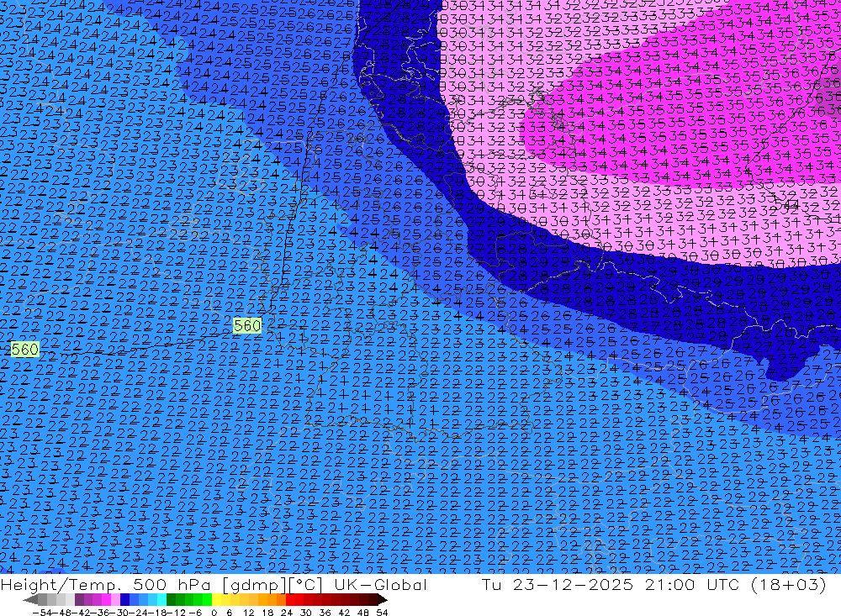Image resolution: width=841 pixels, height=616 pixels.
Task: Click the legend scale label '42'
Action: [344, 613]
